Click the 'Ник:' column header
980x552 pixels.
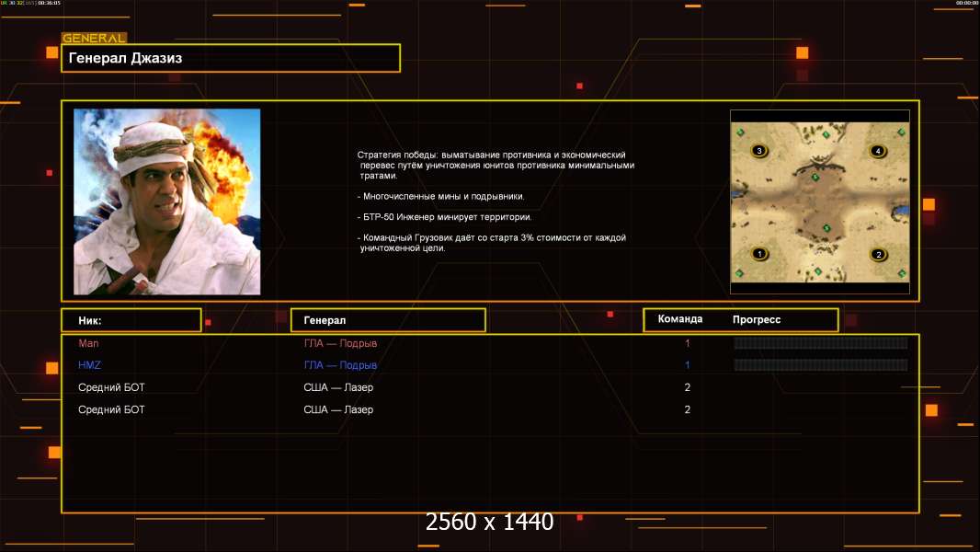131,320
